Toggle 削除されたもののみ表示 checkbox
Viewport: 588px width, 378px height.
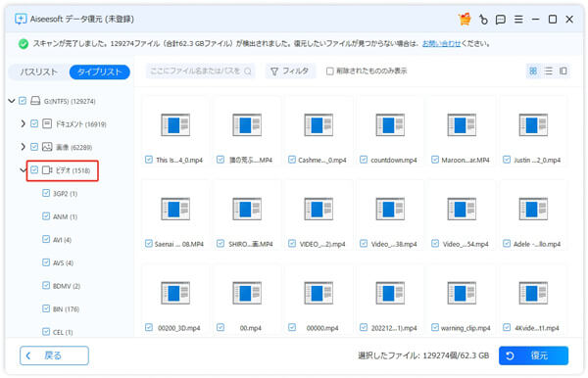(329, 71)
